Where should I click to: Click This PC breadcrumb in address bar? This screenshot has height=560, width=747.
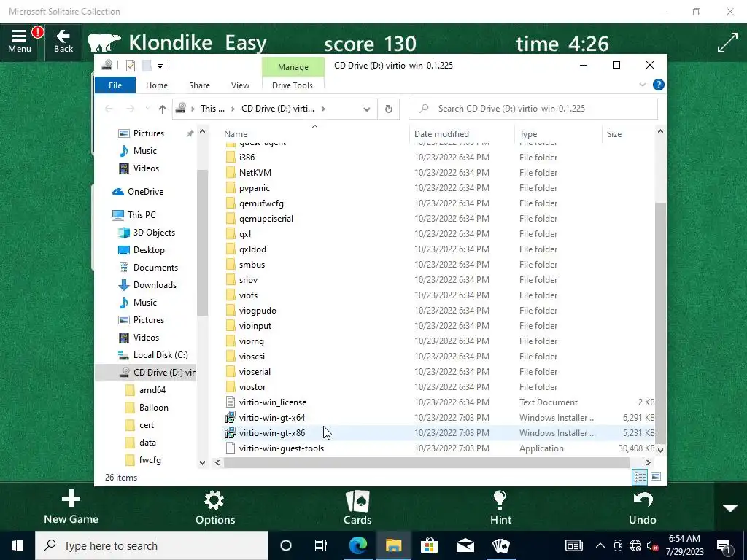point(212,109)
